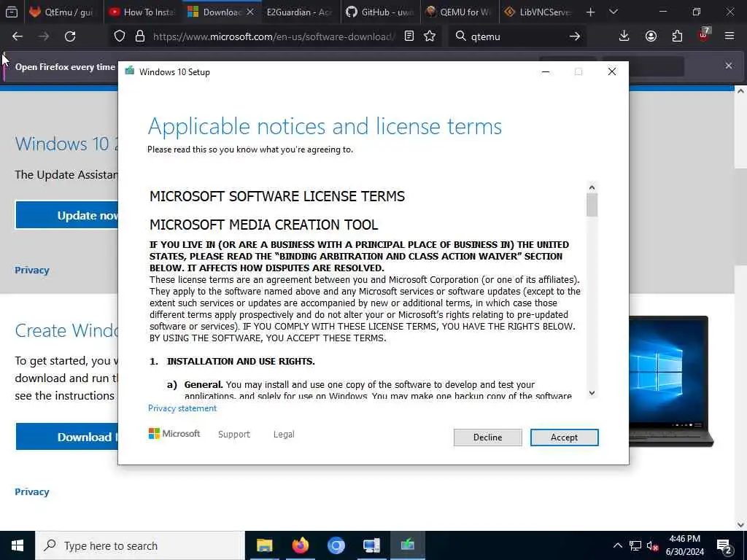Reload the current page
The width and height of the screenshot is (747, 560).
pos(70,36)
